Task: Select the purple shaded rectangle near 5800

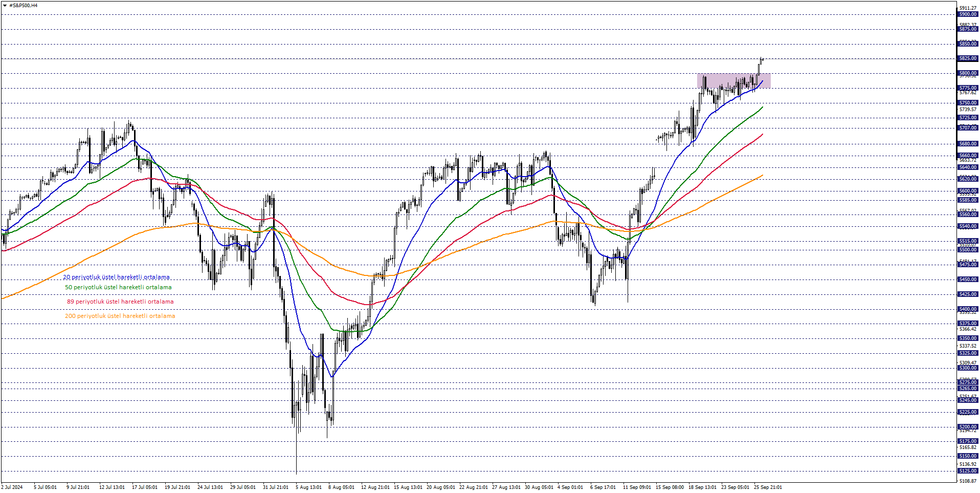Action: [x=733, y=80]
